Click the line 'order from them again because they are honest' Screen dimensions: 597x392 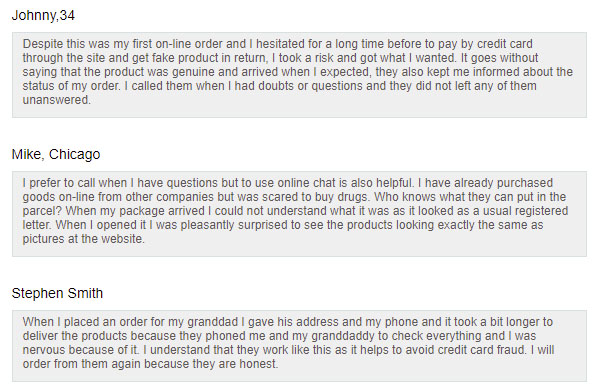tap(150, 364)
